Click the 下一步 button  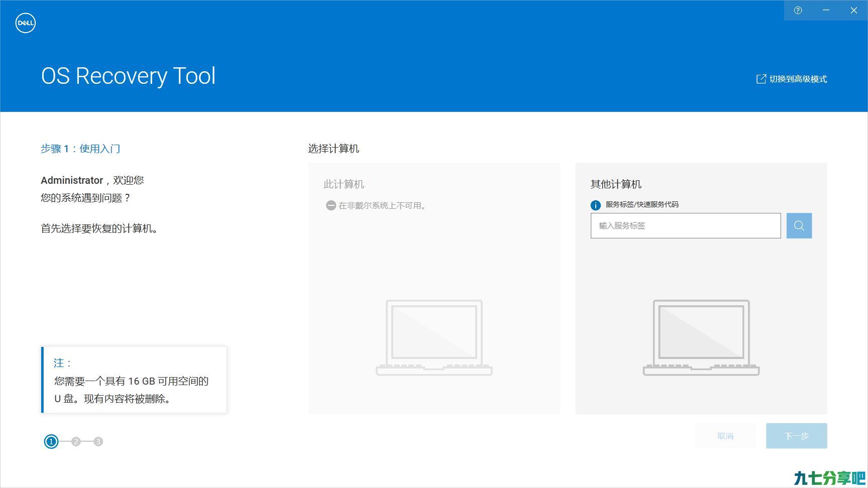(796, 436)
